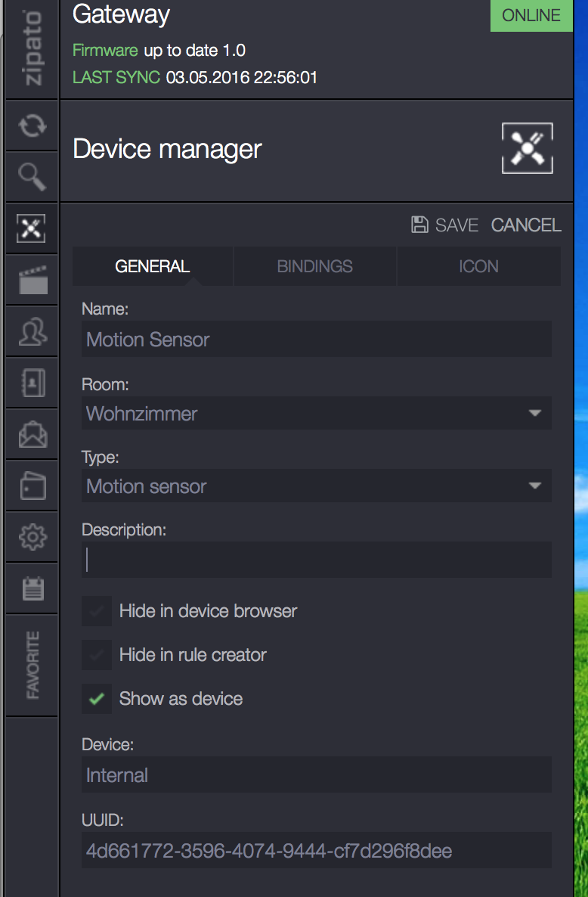
Task: Save the device settings
Action: point(445,225)
